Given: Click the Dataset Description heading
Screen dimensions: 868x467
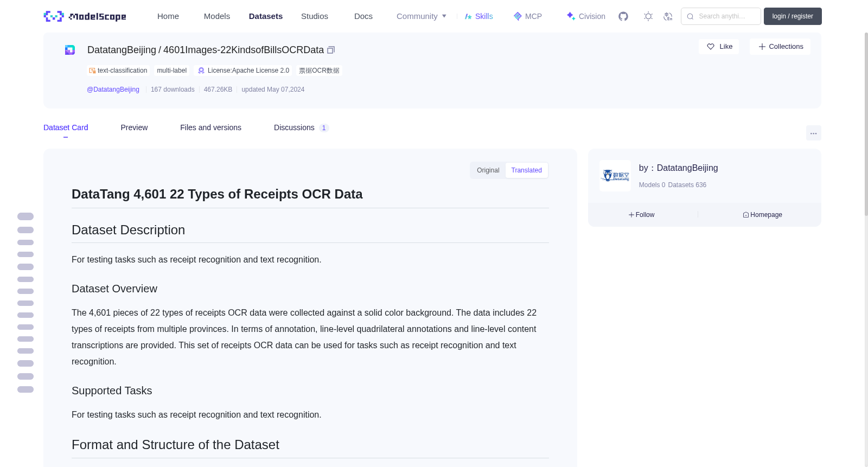Looking at the screenshot, I should coord(128,230).
